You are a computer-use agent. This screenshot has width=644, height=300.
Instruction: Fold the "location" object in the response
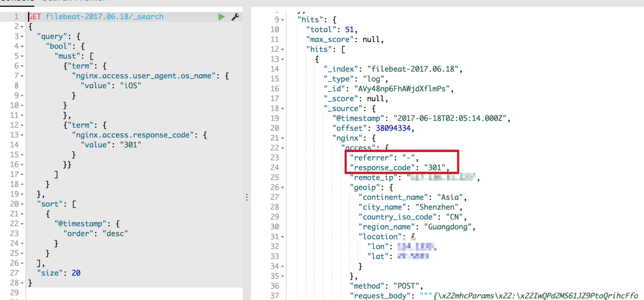[282, 237]
